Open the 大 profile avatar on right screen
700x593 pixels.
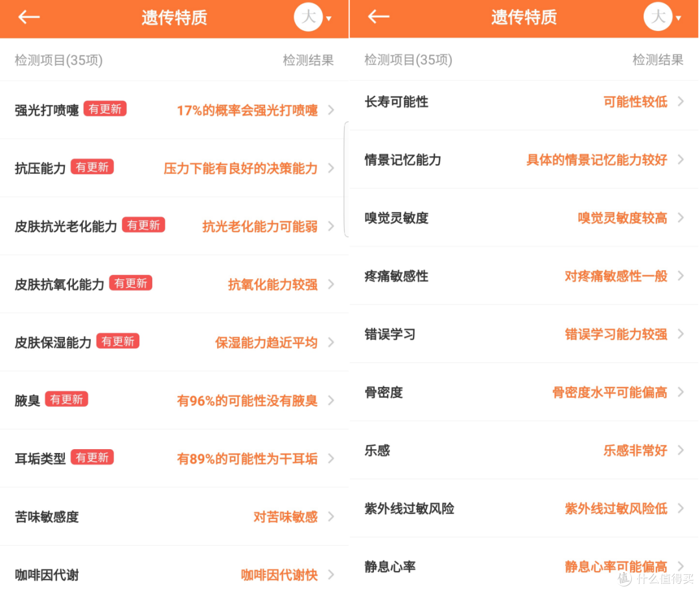tap(658, 16)
